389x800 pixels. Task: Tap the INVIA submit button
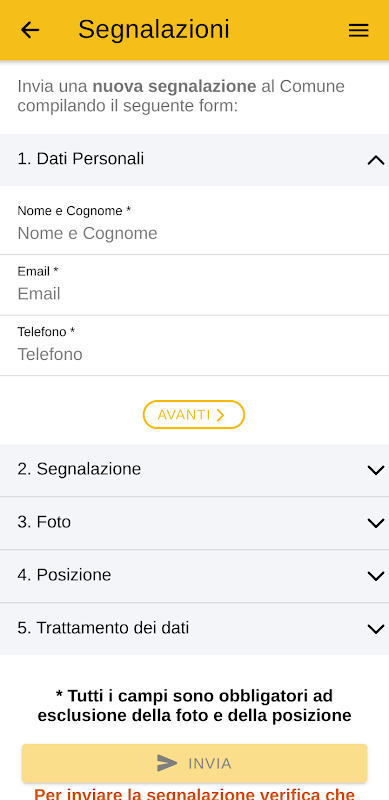[194, 763]
